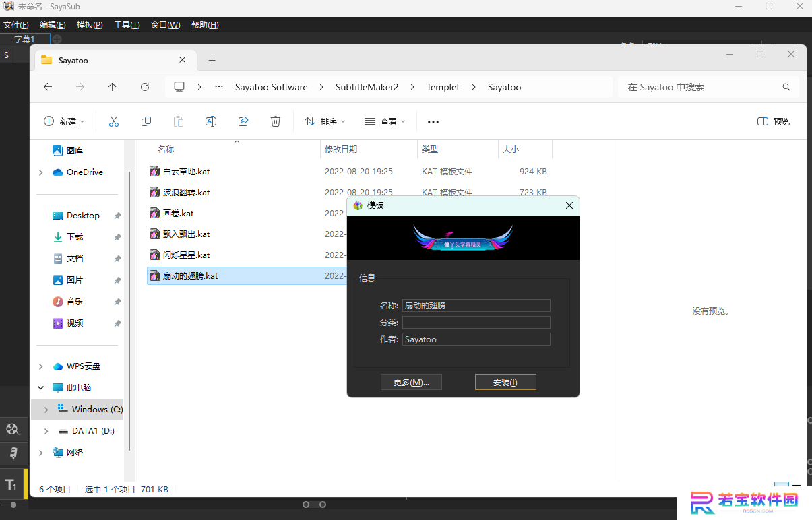The width and height of the screenshot is (812, 520).
Task: Select file 波浪翻转.kat
Action: (186, 193)
